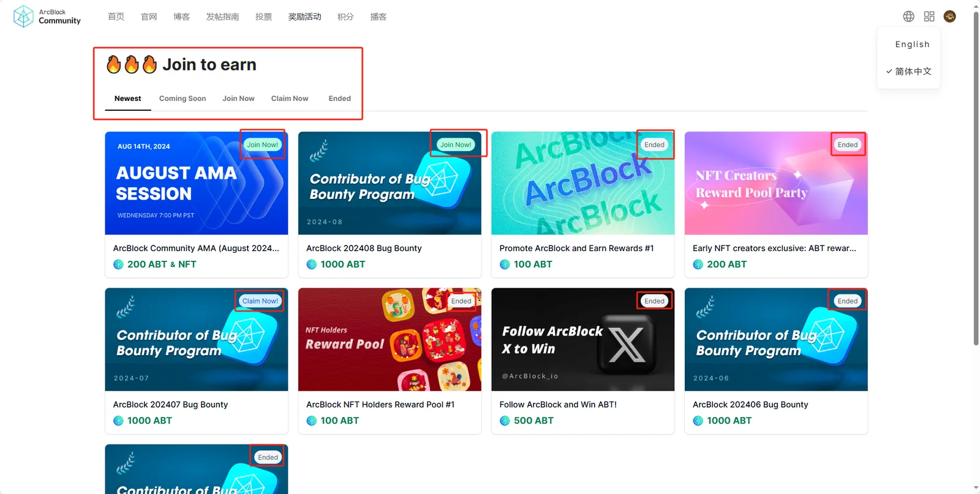Viewport: 980px width, 494px height.
Task: Open August AMA Session banner image
Action: pyautogui.click(x=197, y=183)
